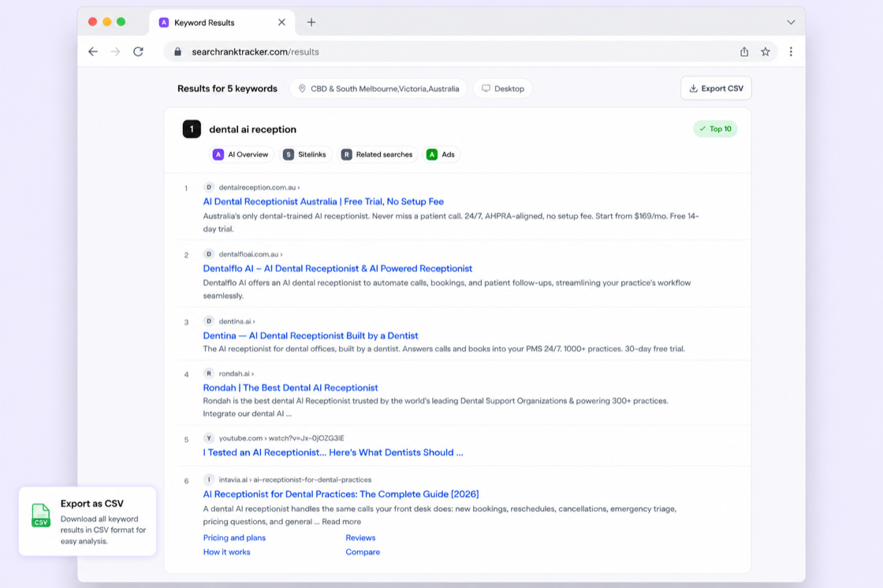Select the Related searches feature tag
The image size is (883, 588).
coord(378,154)
